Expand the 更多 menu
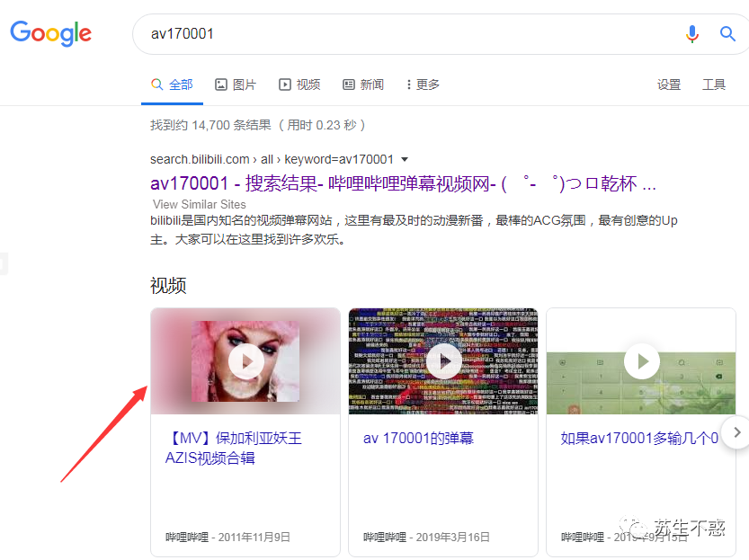Screen dimensions: 749x560 tap(423, 84)
